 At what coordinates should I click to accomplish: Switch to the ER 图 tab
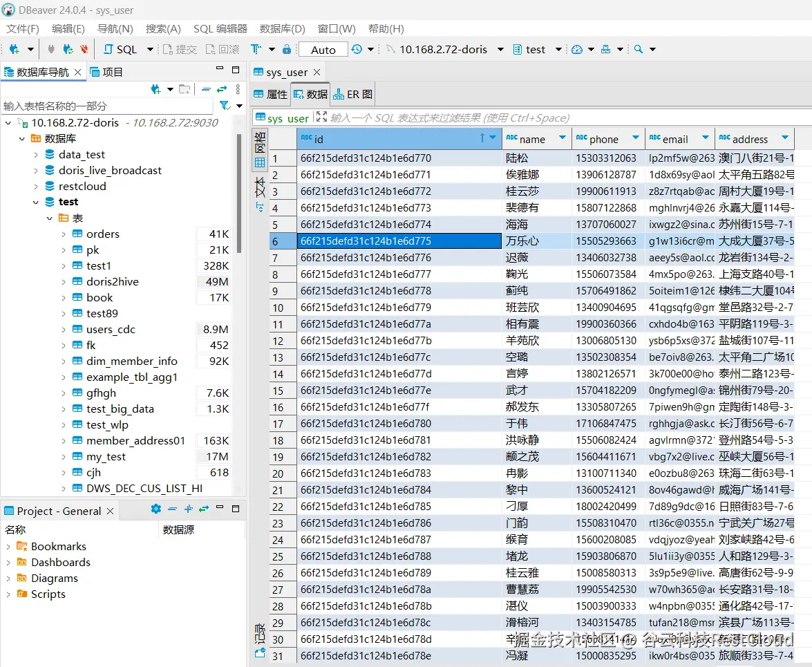pos(353,94)
